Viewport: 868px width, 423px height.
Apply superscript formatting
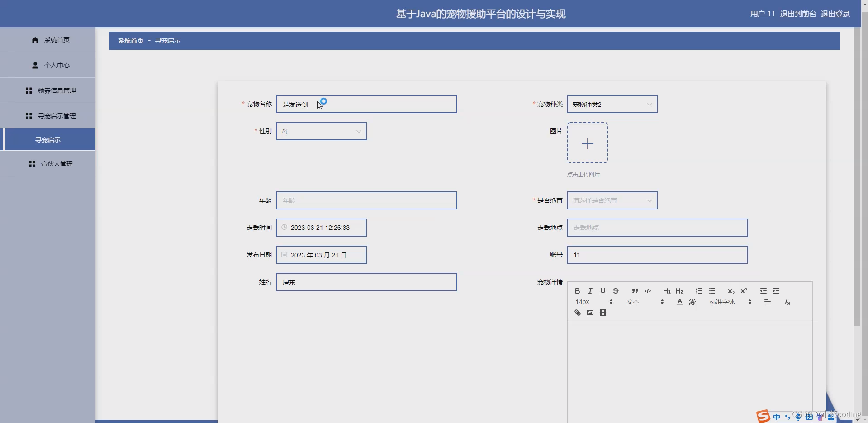[744, 291]
